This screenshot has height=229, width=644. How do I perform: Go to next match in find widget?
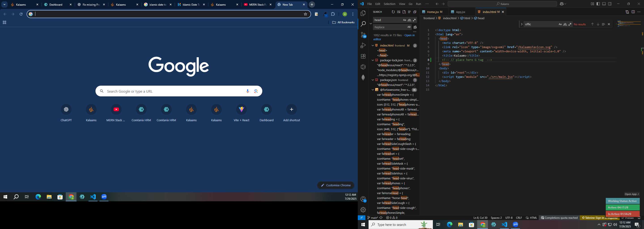[598, 24]
